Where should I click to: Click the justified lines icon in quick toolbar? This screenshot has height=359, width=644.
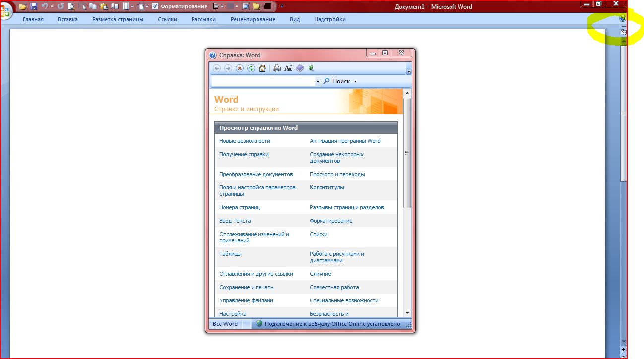267,6
